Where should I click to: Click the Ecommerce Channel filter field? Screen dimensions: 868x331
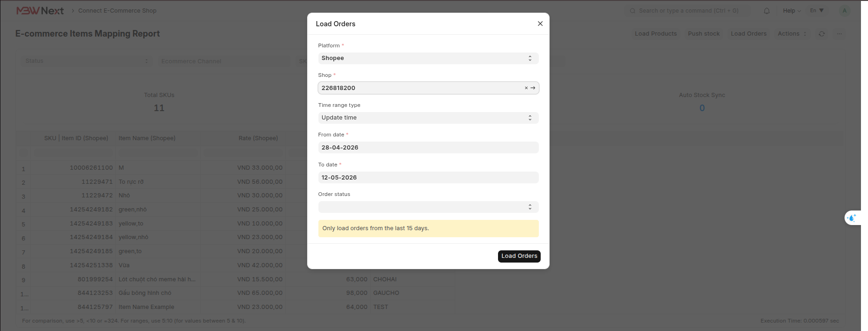pyautogui.click(x=223, y=61)
